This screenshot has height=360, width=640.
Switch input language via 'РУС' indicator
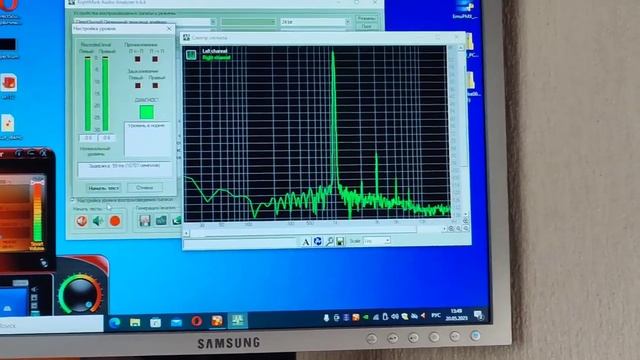(436, 315)
